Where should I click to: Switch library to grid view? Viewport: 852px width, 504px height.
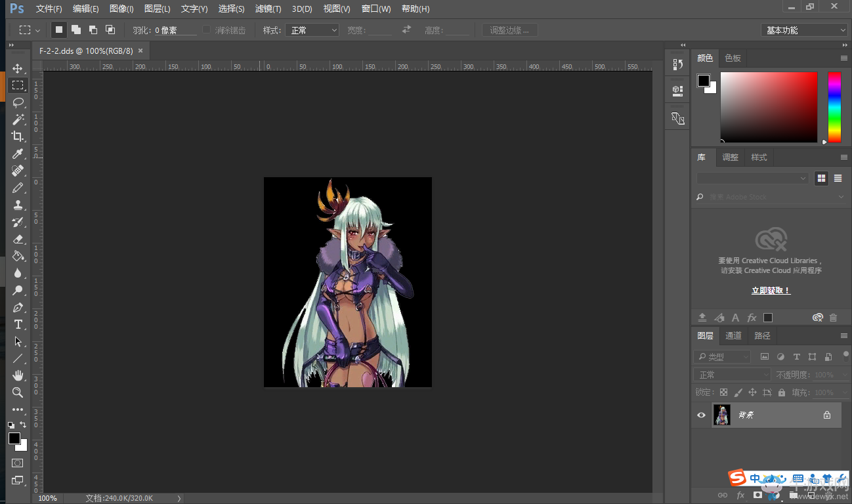click(821, 178)
